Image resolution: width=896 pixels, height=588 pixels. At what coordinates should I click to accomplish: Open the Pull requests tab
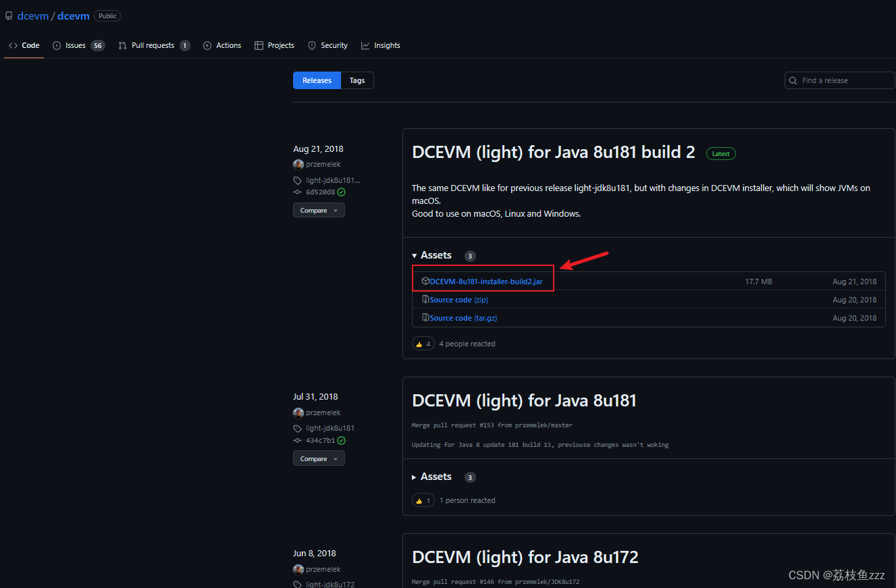click(154, 45)
